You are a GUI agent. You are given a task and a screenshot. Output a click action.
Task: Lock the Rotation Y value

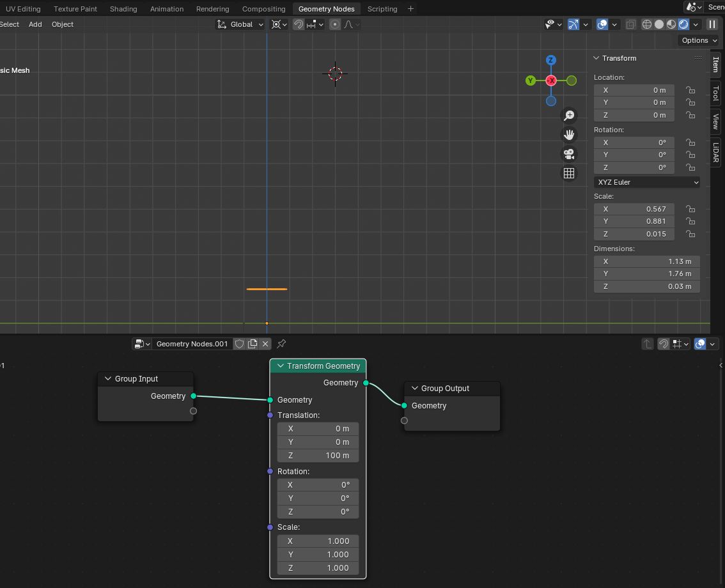[x=690, y=155]
